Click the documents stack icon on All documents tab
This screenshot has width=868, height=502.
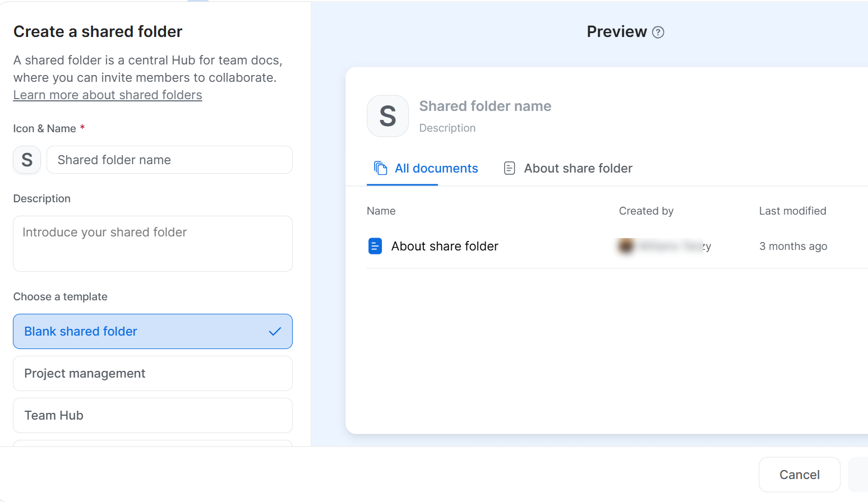[380, 168]
